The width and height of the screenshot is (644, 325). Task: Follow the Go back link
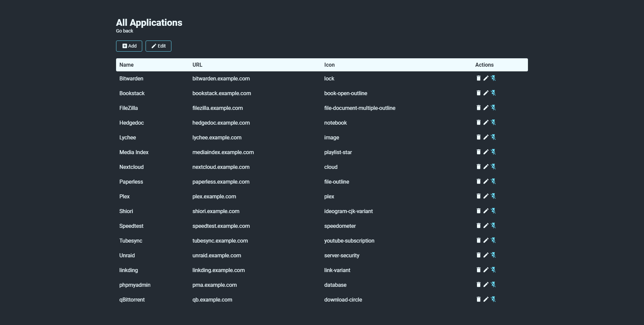click(x=124, y=31)
